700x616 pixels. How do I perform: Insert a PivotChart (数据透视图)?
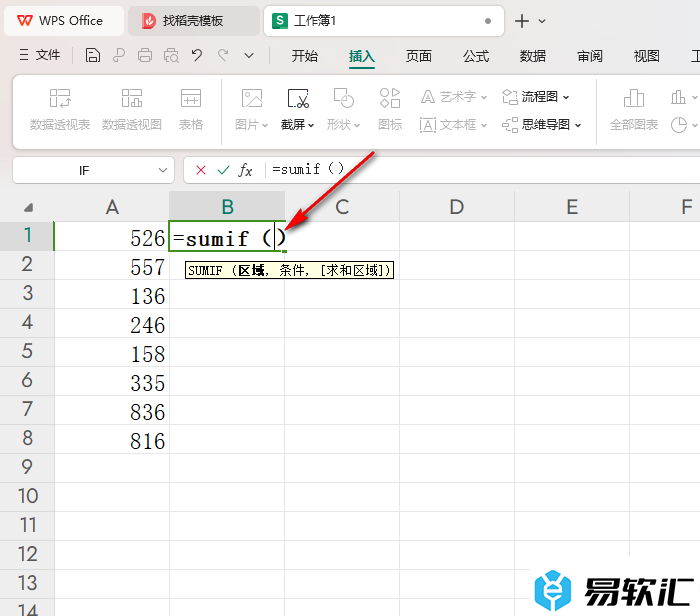click(132, 109)
